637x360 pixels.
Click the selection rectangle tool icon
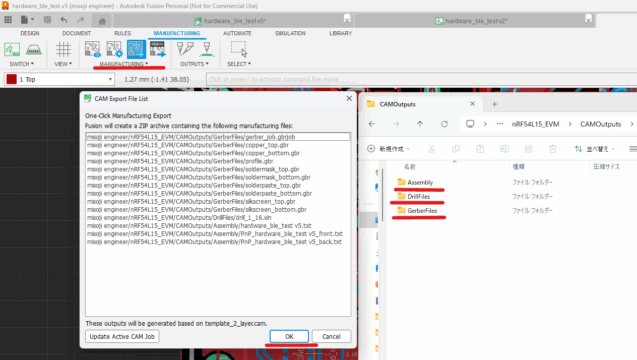click(238, 49)
